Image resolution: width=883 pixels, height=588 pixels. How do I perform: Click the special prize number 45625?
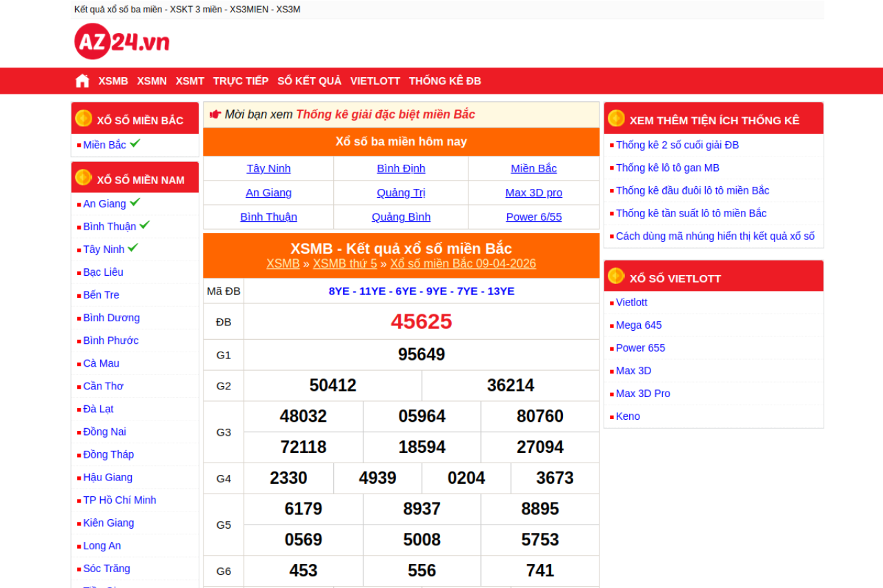coord(421,321)
